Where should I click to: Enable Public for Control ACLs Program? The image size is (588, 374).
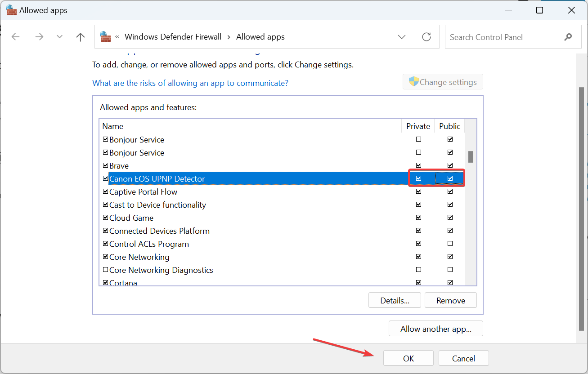coord(450,244)
